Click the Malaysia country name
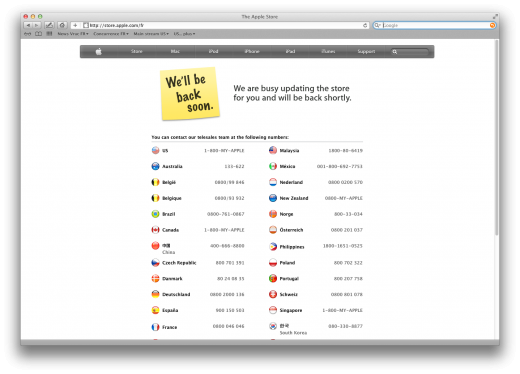This screenshot has height=374, width=520. point(289,151)
